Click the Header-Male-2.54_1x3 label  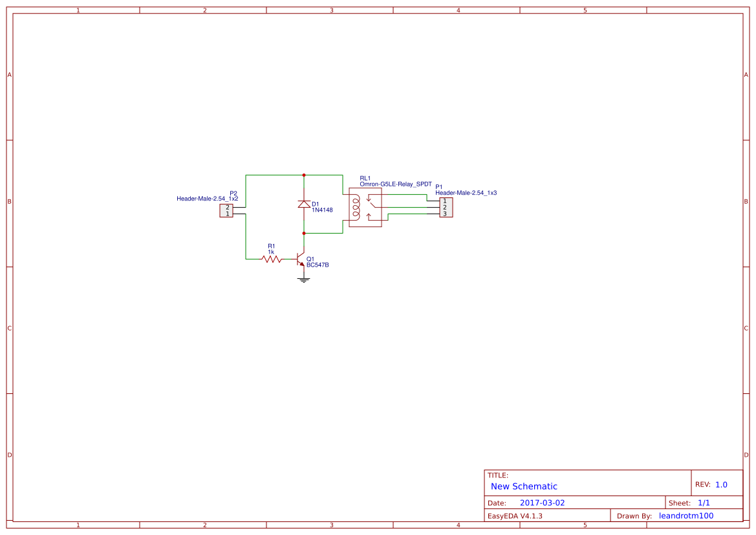pyautogui.click(x=466, y=193)
